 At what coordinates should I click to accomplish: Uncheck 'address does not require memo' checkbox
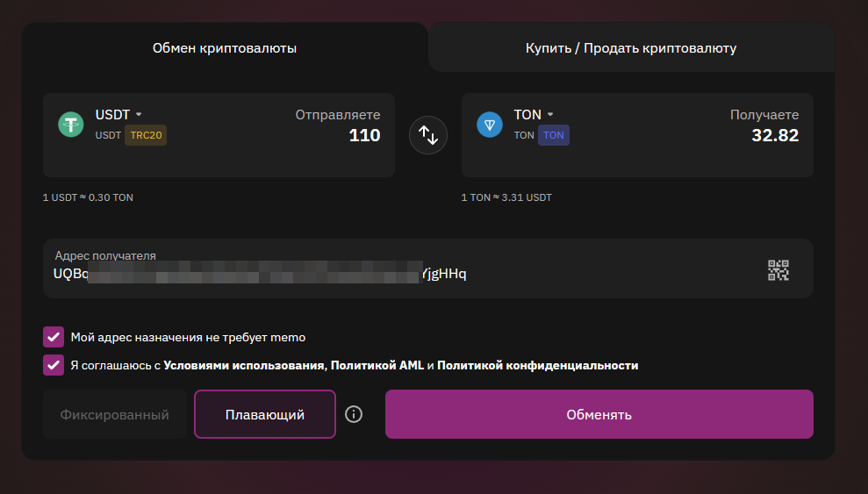[x=54, y=337]
